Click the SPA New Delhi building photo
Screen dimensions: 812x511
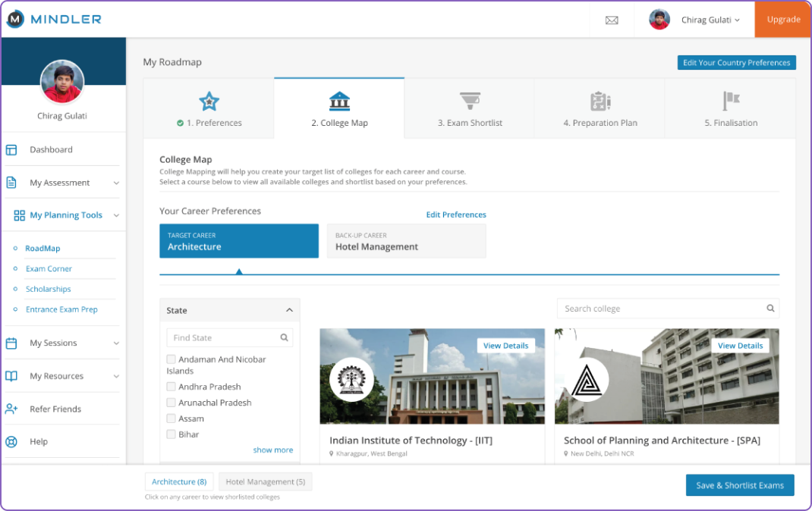point(667,376)
